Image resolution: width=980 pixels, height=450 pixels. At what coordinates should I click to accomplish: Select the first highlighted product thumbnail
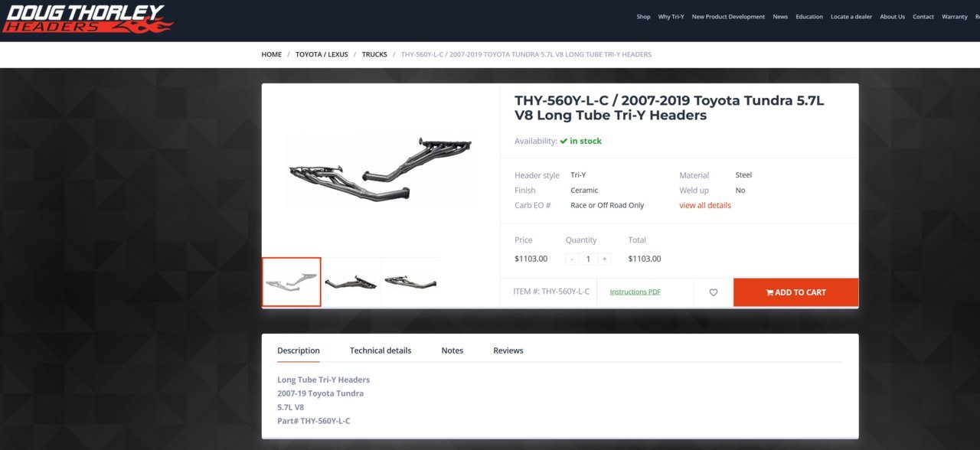291,282
